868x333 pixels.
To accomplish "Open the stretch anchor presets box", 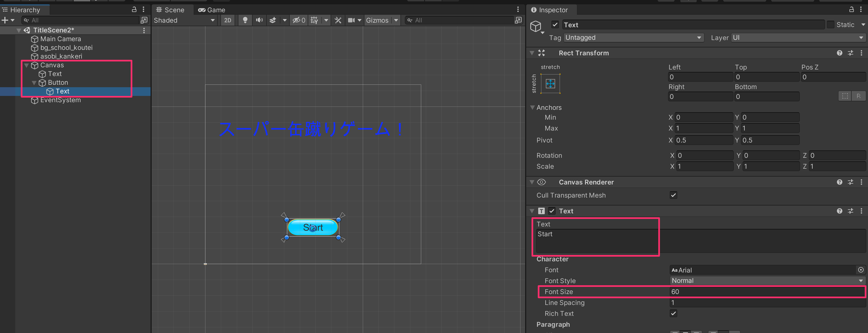I will pos(550,83).
